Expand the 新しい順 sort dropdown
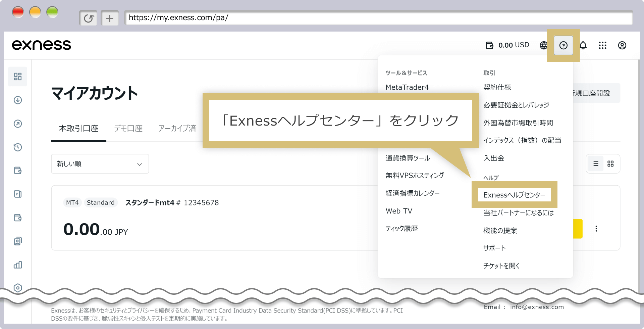Viewport: 644px width, 329px height. [100, 164]
